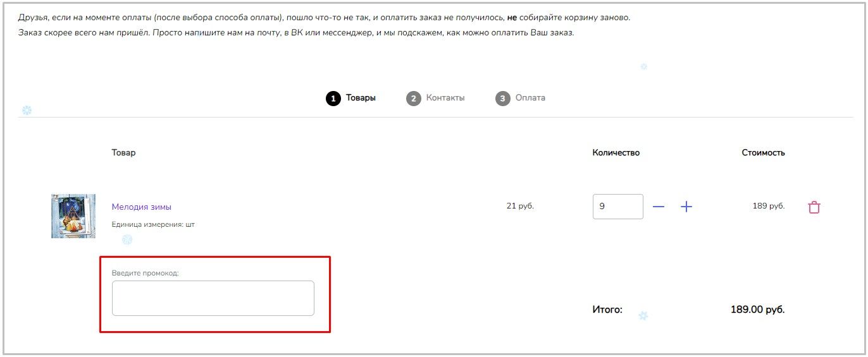Image resolution: width=868 pixels, height=357 pixels.
Task: Open the Товары step tab
Action: 361,98
